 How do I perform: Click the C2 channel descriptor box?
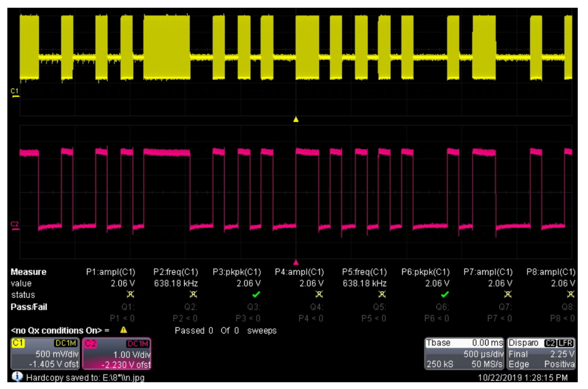(116, 353)
